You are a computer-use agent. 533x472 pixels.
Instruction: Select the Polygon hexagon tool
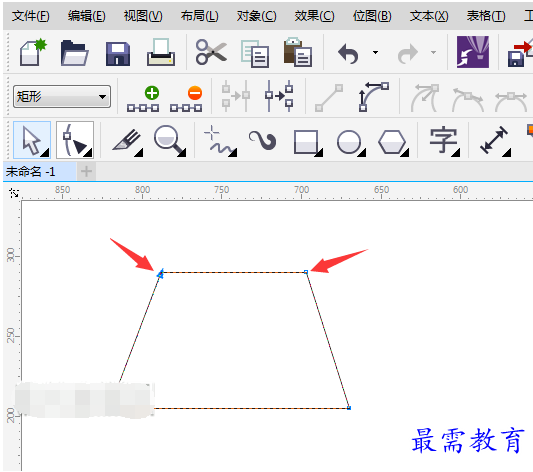pyautogui.click(x=393, y=143)
